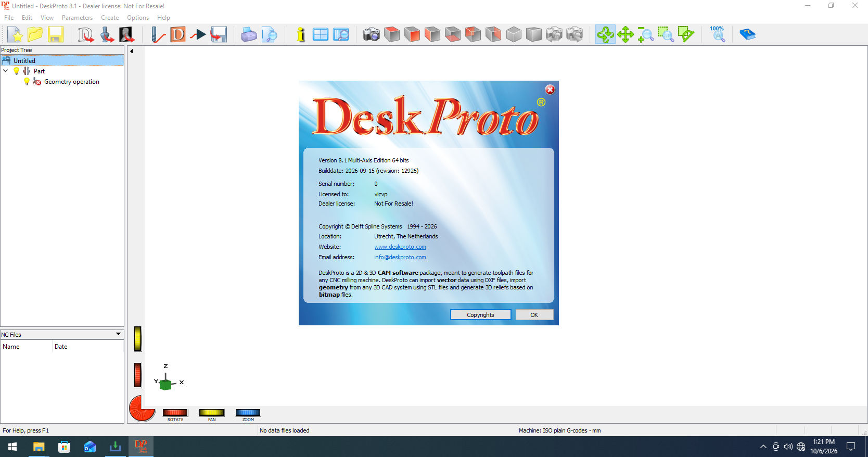The width and height of the screenshot is (868, 457).
Task: Click the red circular rotation dial
Action: pyautogui.click(x=143, y=408)
